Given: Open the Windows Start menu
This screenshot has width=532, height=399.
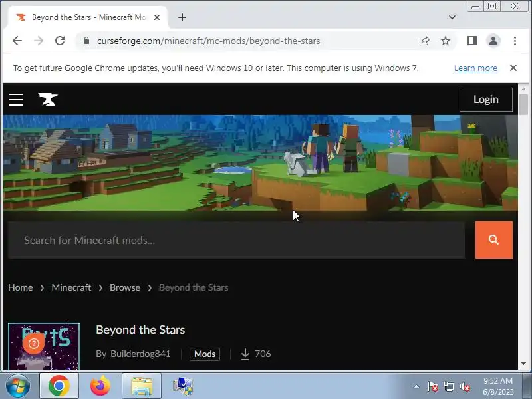Looking at the screenshot, I should tap(18, 386).
